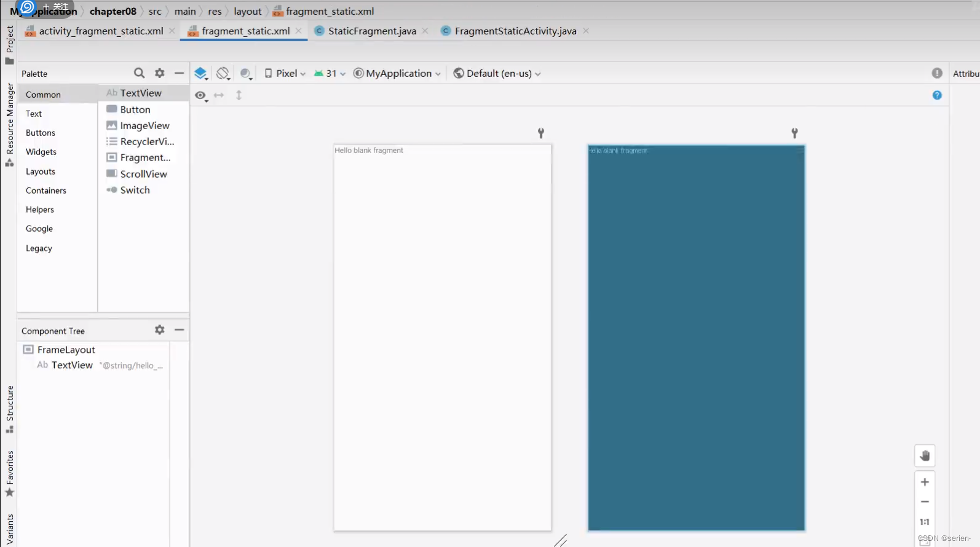This screenshot has width=980, height=547.
Task: Click res breadcrumb
Action: 215,11
